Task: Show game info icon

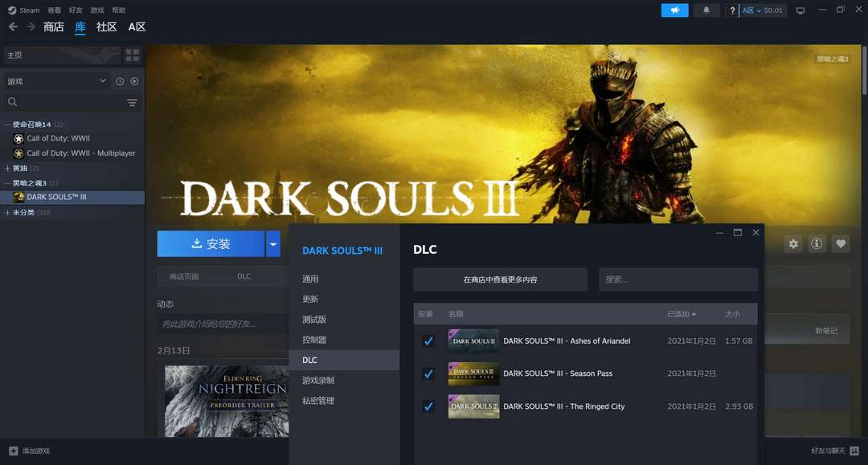Action: coord(817,244)
